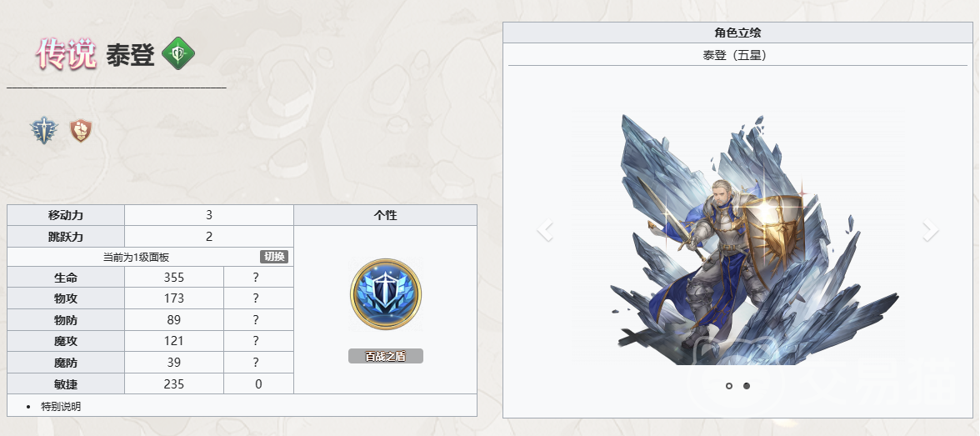Show previous character artwork with left arrow

[545, 230]
